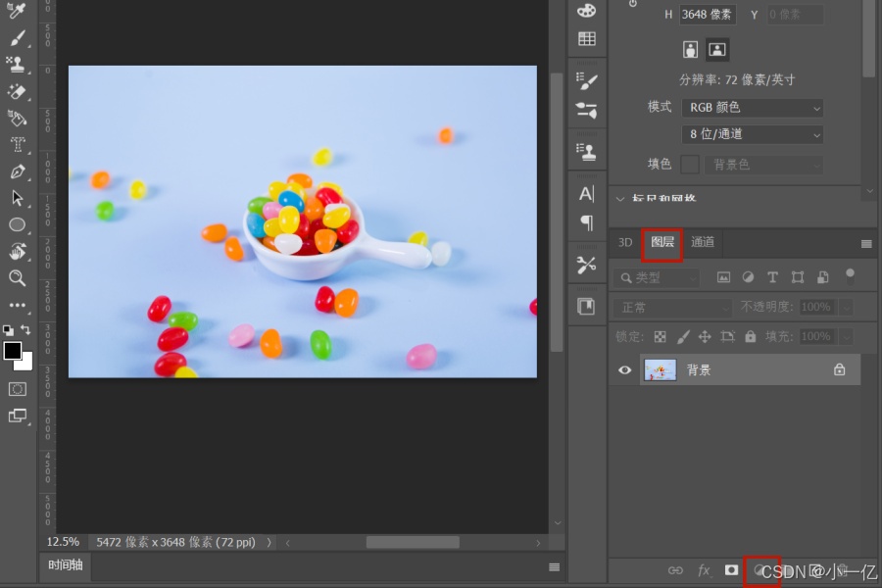Switch to the 通道 tab
The width and height of the screenshot is (882, 588).
coord(703,242)
